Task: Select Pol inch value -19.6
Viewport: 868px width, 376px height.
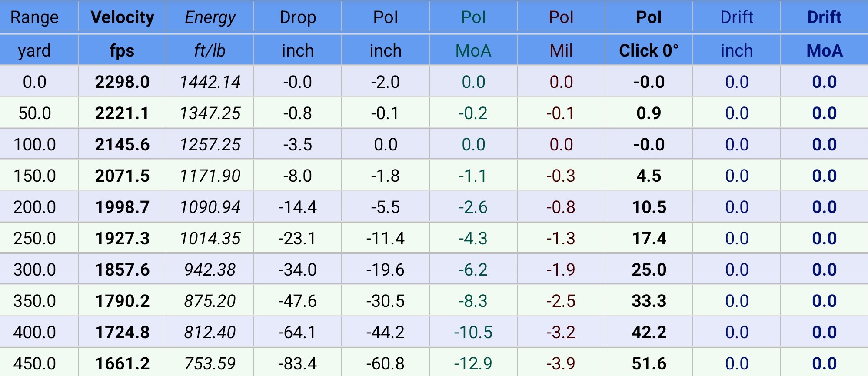Action: (x=386, y=270)
